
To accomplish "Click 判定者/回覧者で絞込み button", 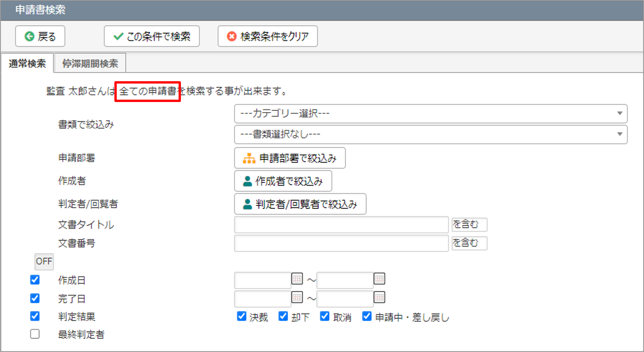I will 300,204.
